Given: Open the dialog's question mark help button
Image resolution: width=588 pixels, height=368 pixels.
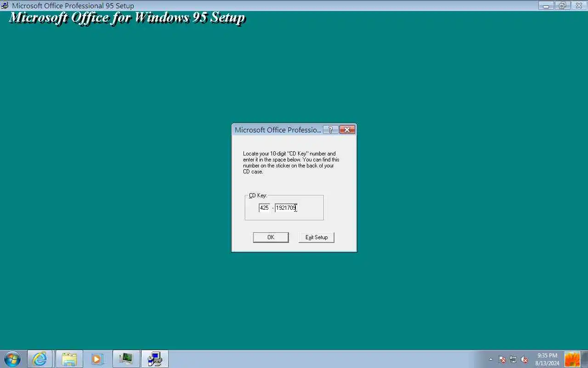Looking at the screenshot, I should coord(330,130).
